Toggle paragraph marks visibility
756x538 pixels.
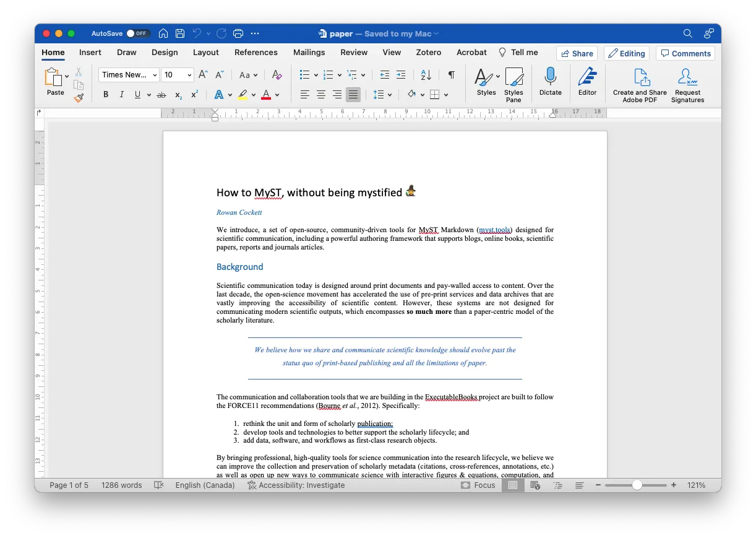(x=451, y=75)
